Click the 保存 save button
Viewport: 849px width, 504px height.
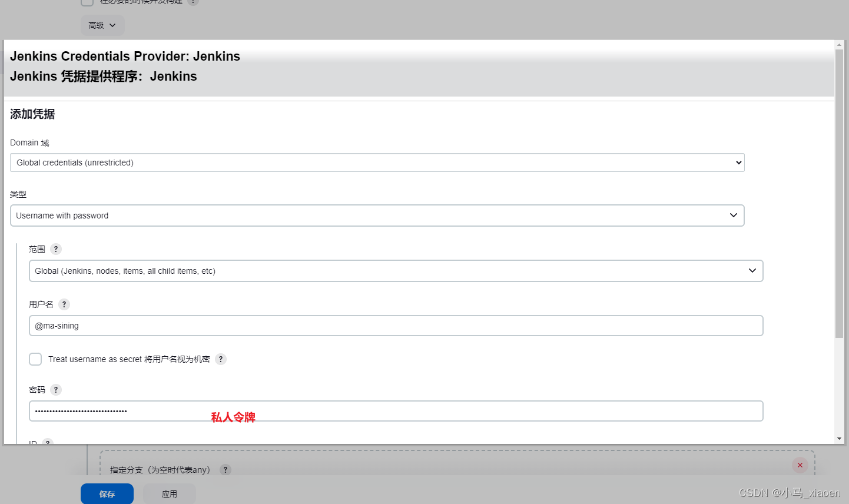click(107, 494)
